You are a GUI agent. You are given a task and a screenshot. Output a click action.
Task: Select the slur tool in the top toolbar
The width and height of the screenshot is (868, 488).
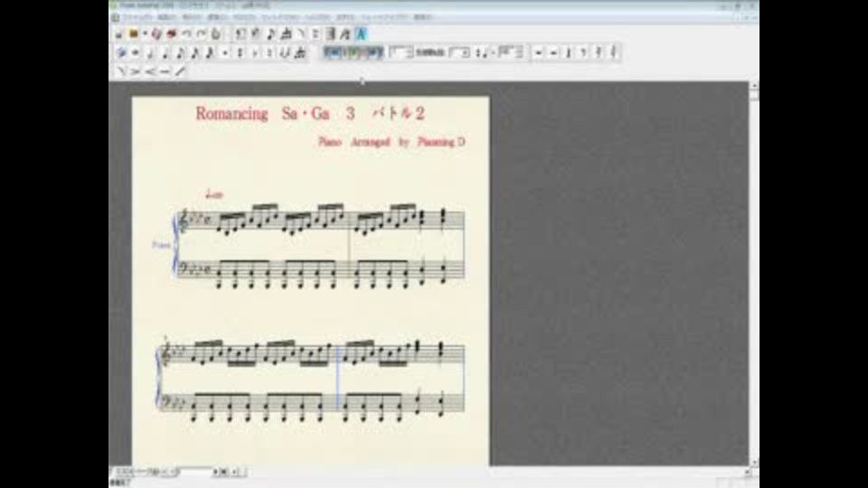pyautogui.click(x=300, y=34)
